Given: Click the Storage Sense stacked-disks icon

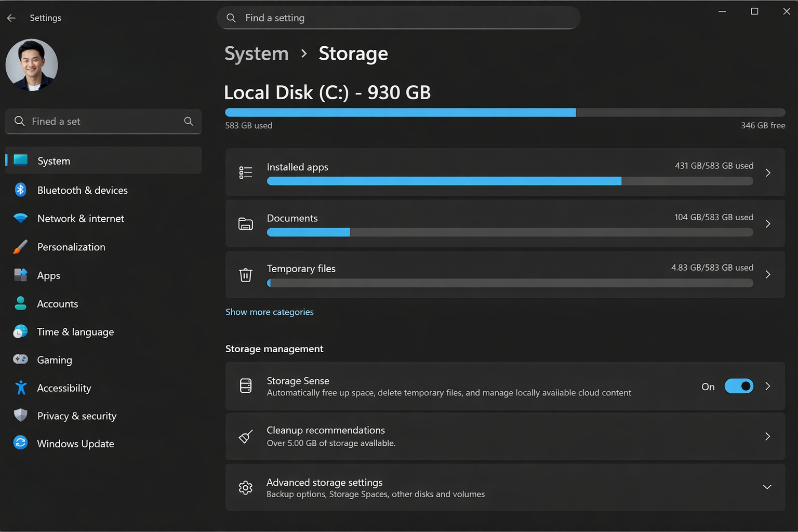Looking at the screenshot, I should coord(245,385).
